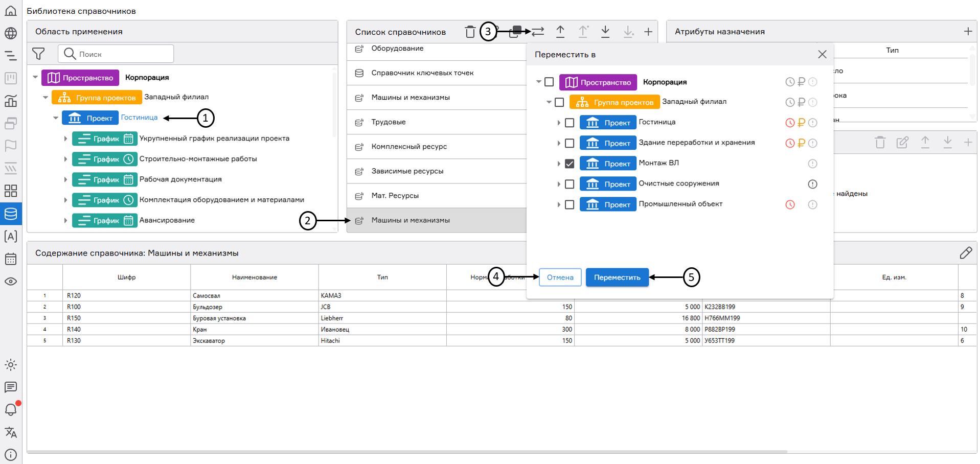Click the Отмена button
Screen dimensions: 980x464
(560, 277)
